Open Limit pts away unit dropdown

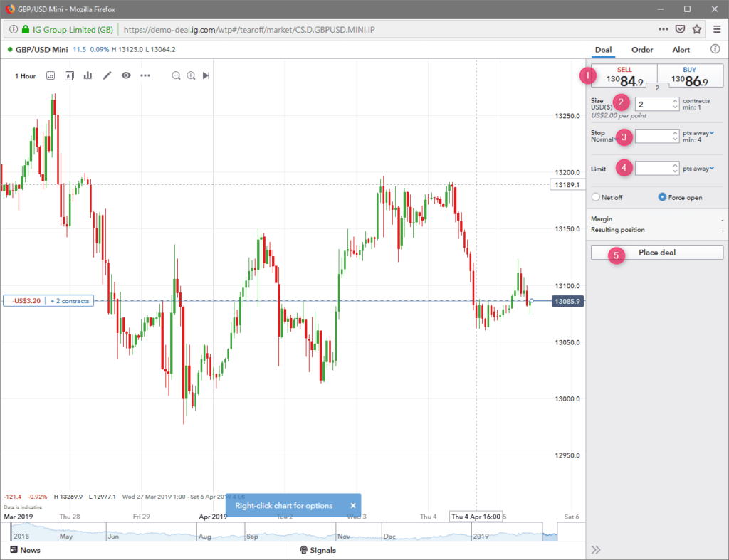(711, 168)
